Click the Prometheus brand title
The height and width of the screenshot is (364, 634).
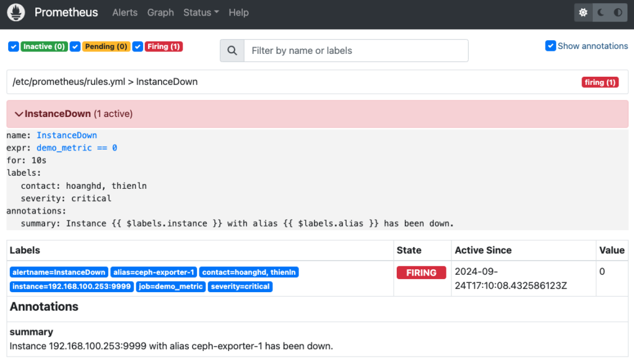click(66, 12)
